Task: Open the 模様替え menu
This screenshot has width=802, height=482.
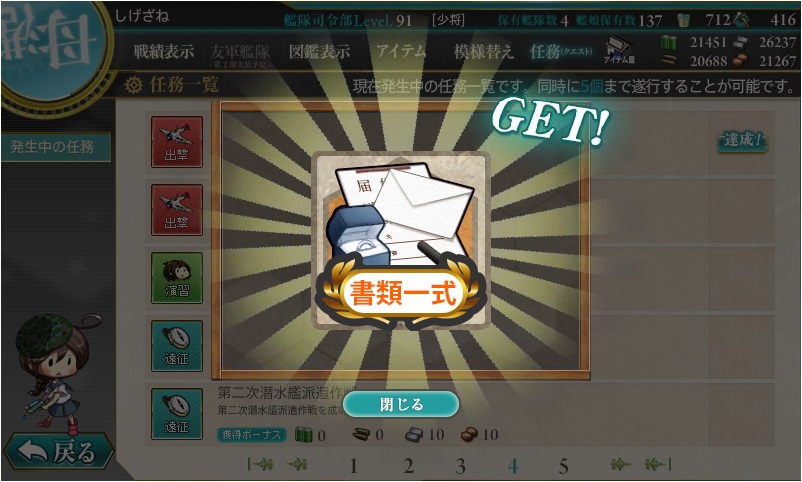Action: (483, 52)
